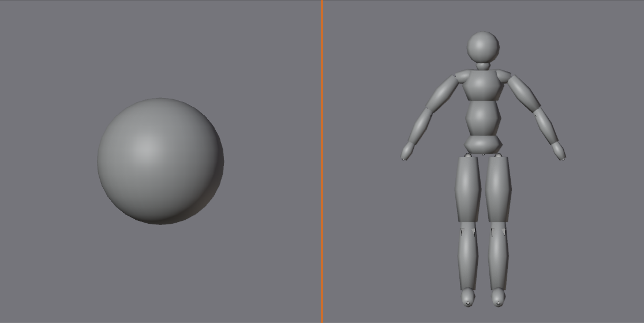
Task: Select thigh on image's right side
Action: 498,189
